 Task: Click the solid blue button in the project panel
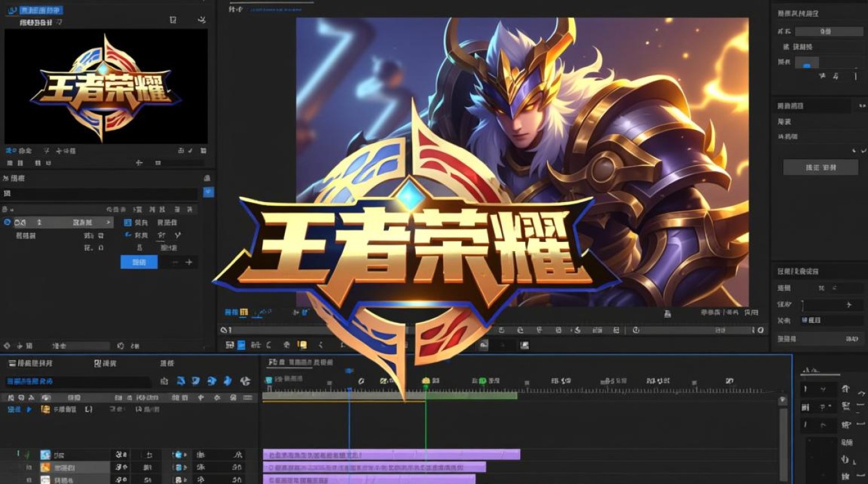pyautogui.click(x=139, y=262)
